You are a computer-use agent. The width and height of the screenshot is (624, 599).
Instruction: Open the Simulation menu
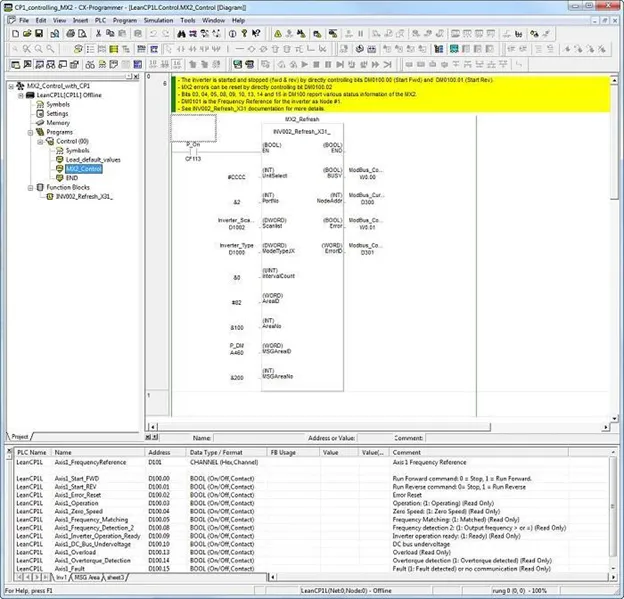coord(157,20)
